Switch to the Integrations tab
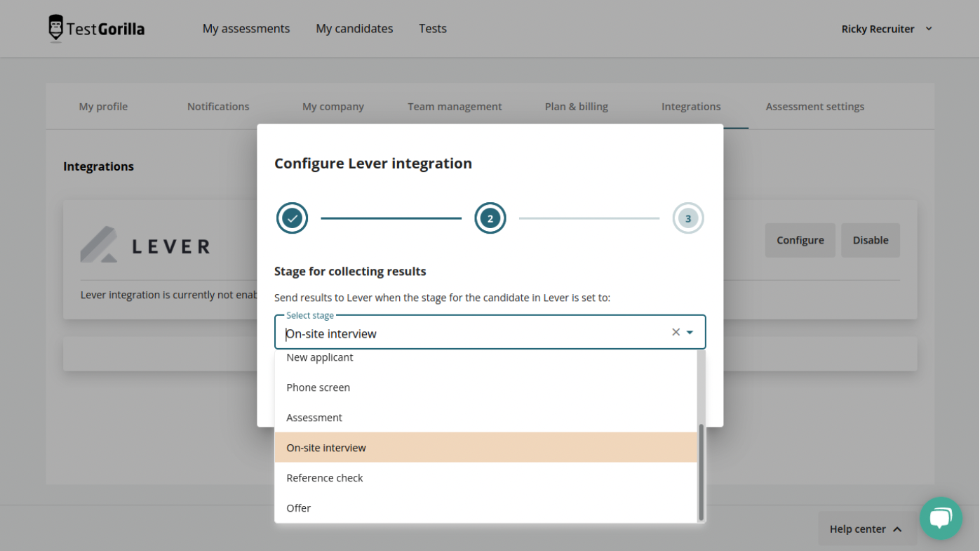This screenshot has width=980, height=551. point(690,106)
